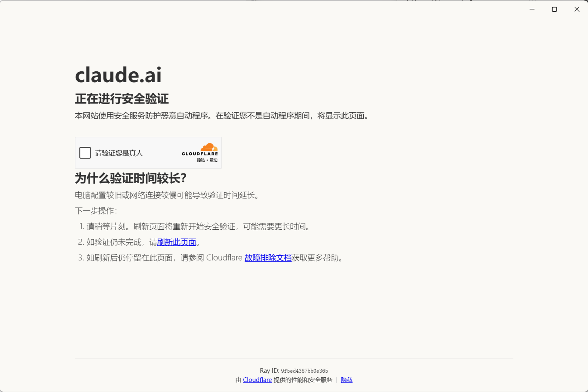This screenshot has width=588, height=392.
Task: Click the Ray ID value 9f5ed4387bb0e365
Action: [x=304, y=371]
